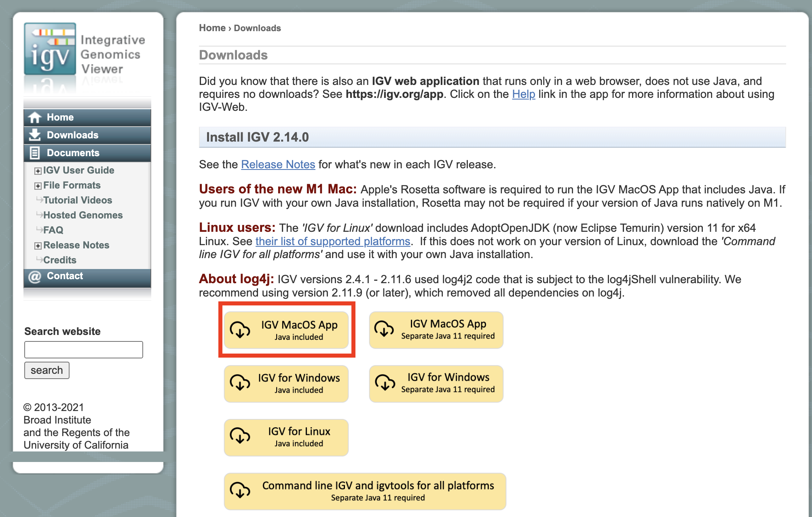
Task: Download command line IGV and igvtools
Action: (365, 491)
